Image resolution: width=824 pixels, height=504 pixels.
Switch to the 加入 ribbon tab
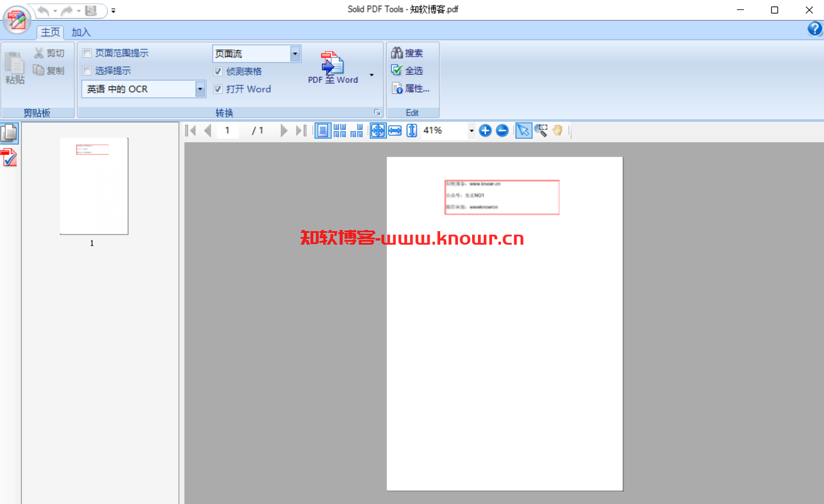pos(81,32)
